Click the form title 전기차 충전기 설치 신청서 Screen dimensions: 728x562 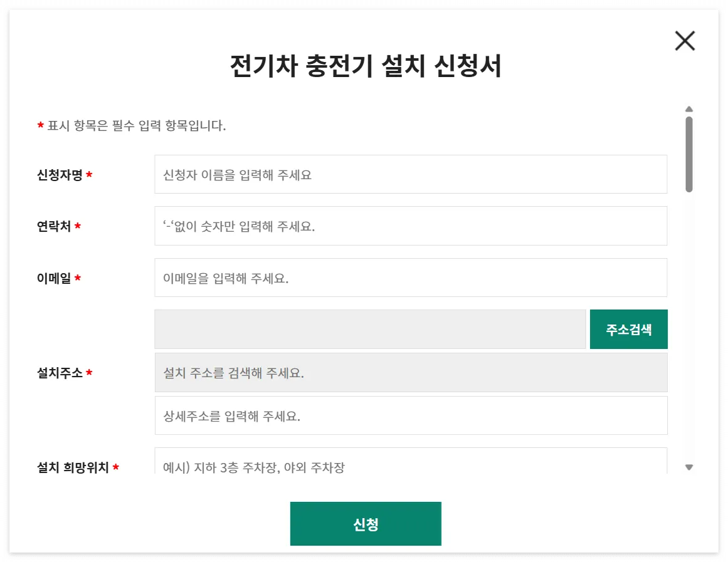(x=364, y=65)
